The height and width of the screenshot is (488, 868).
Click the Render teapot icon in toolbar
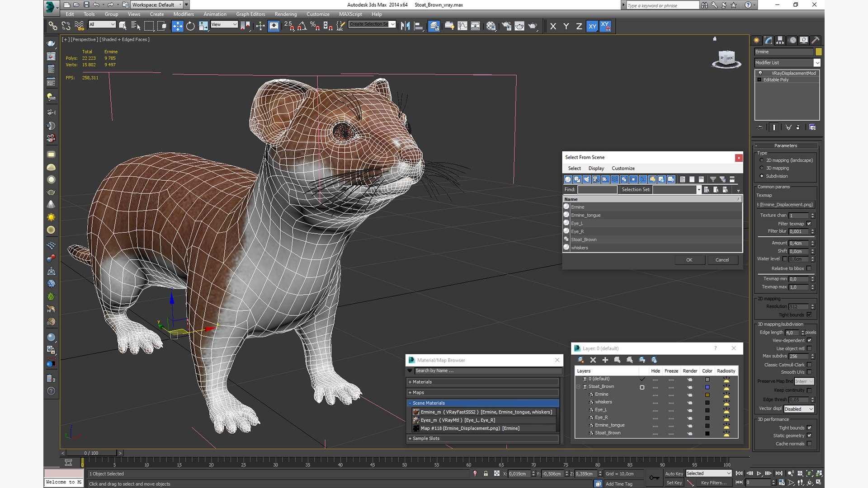[533, 26]
